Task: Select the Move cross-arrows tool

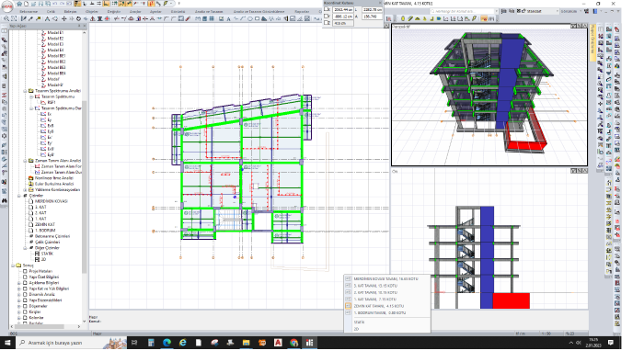Action: pos(63,18)
